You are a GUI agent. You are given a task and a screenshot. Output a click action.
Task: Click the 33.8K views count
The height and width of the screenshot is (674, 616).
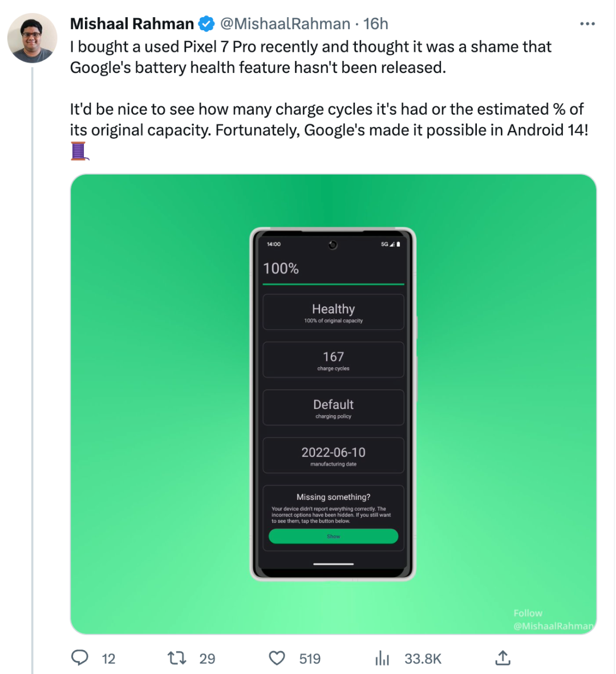coord(423,659)
